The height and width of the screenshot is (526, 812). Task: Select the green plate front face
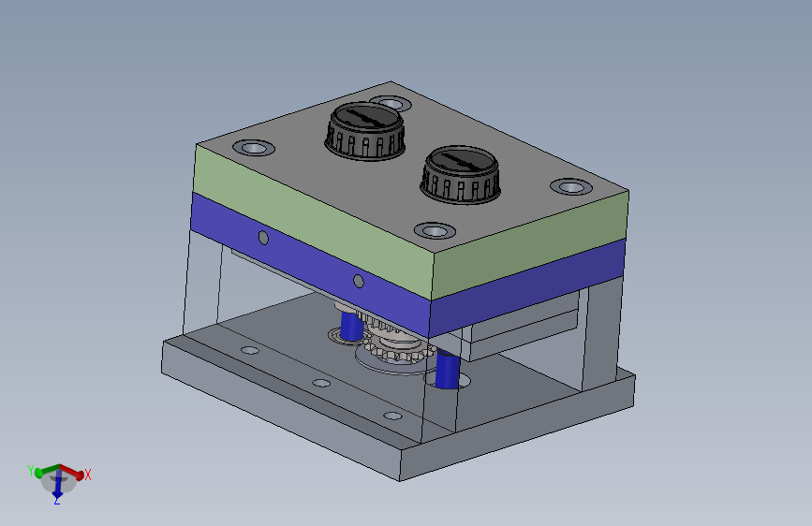[313, 223]
